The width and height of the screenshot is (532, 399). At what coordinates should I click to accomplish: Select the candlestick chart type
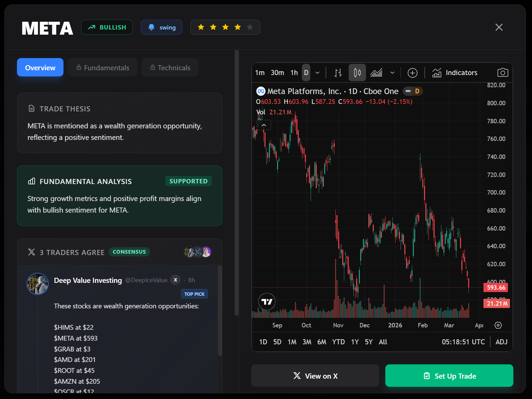point(357,72)
